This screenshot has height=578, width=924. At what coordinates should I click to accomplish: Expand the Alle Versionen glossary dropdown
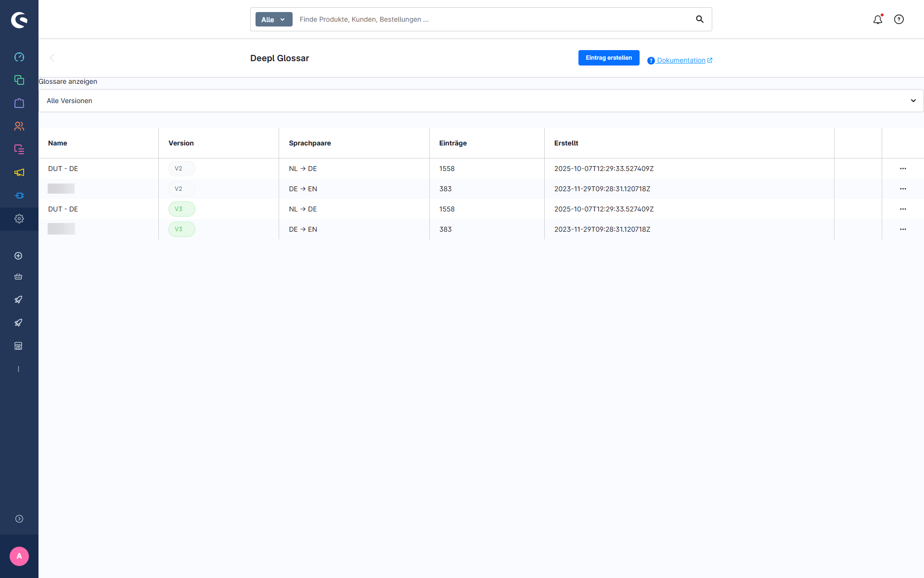[481, 101]
